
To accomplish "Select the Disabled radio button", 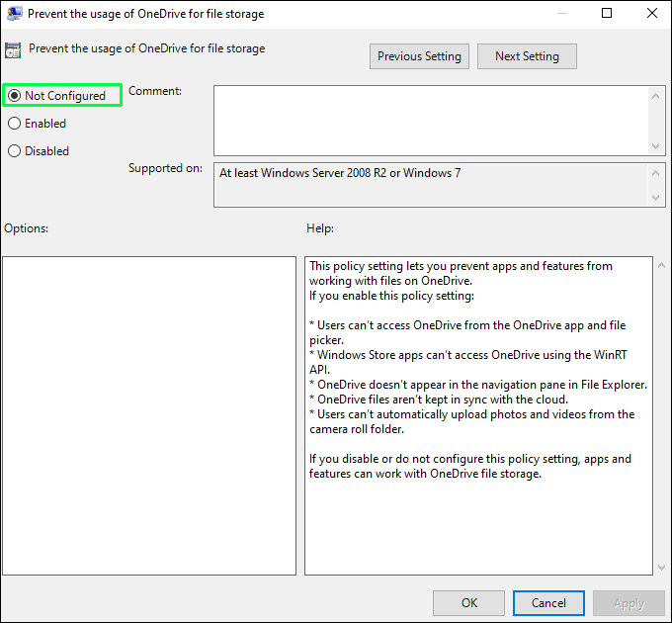I will (x=15, y=151).
